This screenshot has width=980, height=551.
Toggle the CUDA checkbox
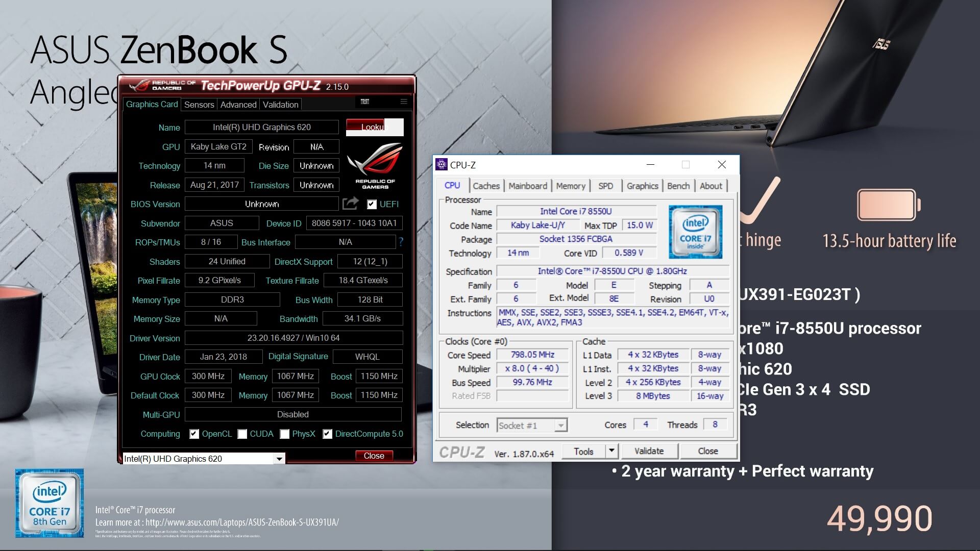coord(242,434)
